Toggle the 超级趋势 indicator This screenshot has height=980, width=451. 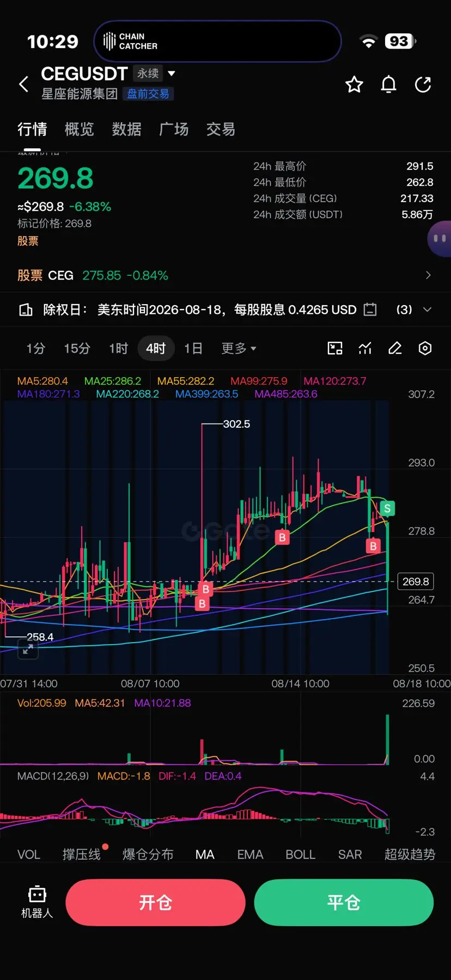click(x=410, y=854)
